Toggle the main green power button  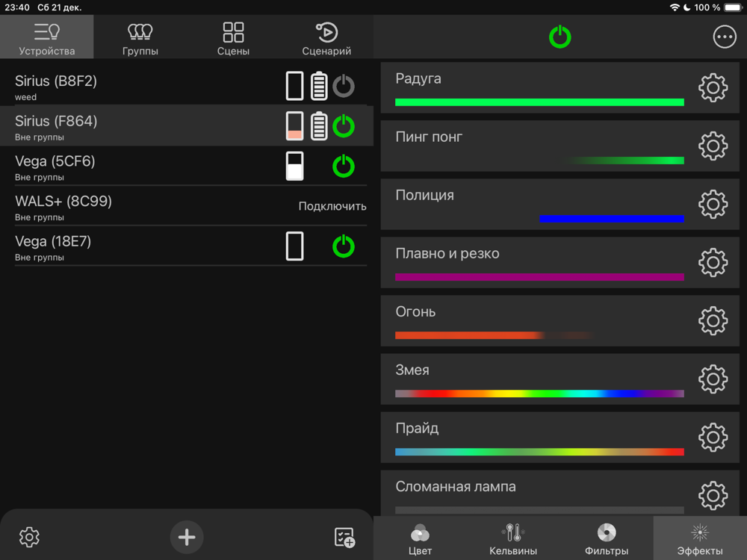[x=560, y=37]
